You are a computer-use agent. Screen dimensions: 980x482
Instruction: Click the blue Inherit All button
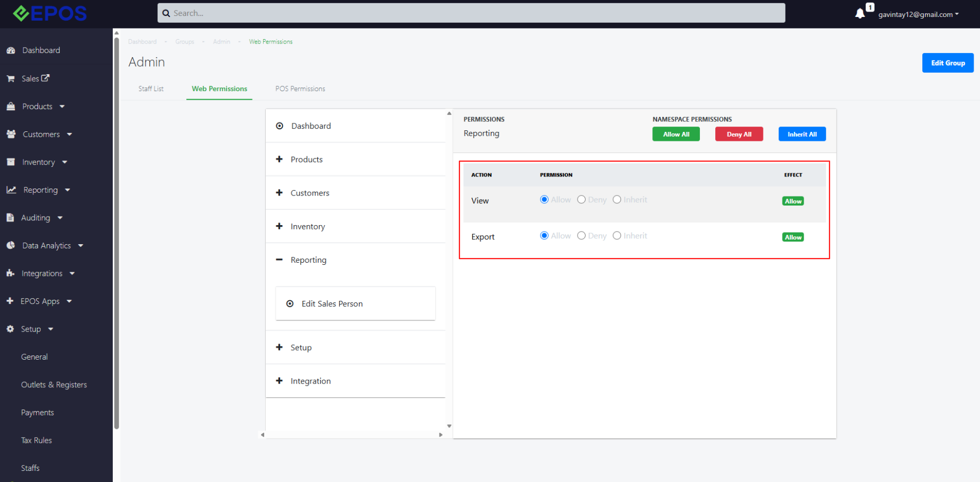pyautogui.click(x=802, y=134)
